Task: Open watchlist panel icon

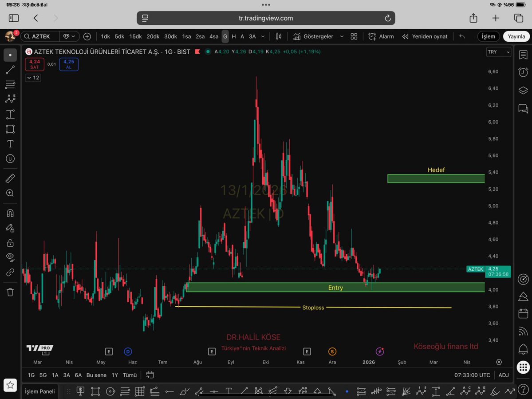Action: click(523, 55)
